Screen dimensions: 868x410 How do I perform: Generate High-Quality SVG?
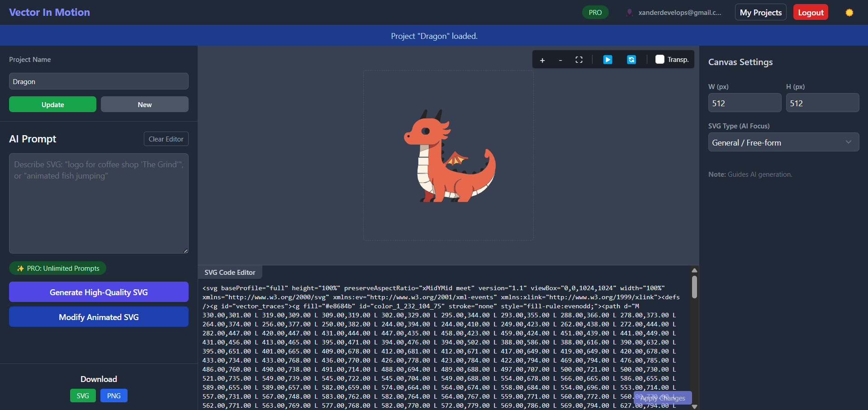99,292
